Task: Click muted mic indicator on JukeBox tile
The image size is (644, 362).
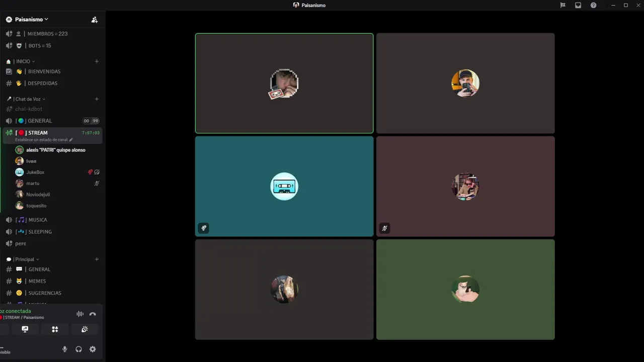Action: click(203, 228)
